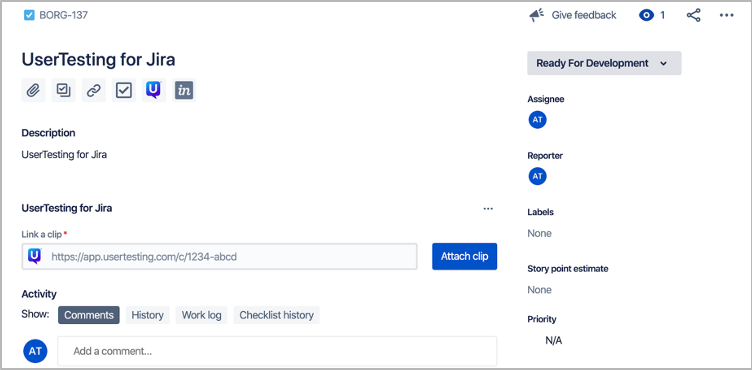
Task: Click the Attach clip button
Action: 465,256
